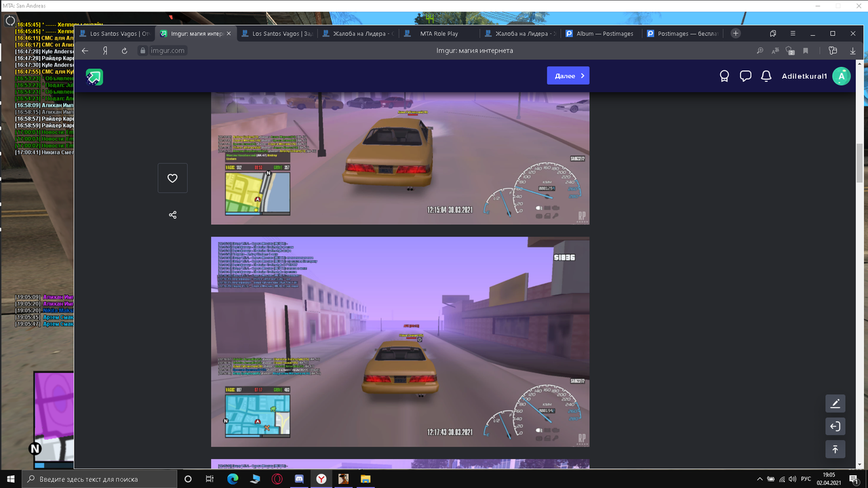Open Imgur chat messages icon

coord(745,77)
